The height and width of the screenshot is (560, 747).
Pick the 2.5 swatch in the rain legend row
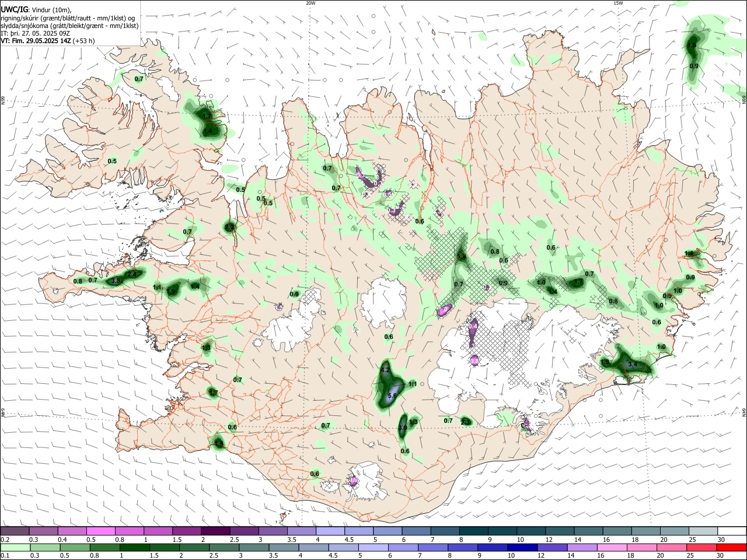[x=224, y=547]
